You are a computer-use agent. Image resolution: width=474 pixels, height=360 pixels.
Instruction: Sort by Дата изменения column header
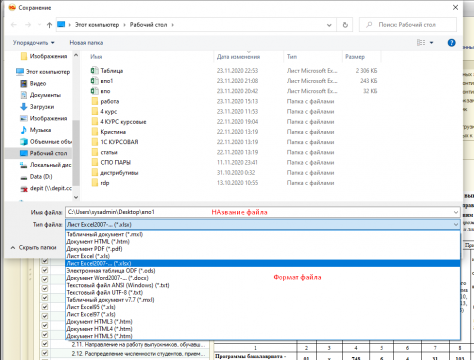[238, 57]
